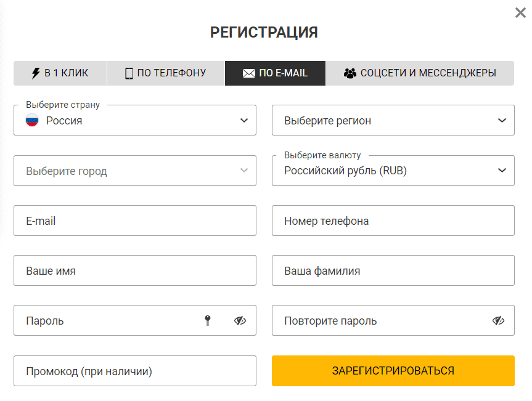Toggle password visibility eye in Пароль field
Screen dimensions: 532x401
point(240,320)
